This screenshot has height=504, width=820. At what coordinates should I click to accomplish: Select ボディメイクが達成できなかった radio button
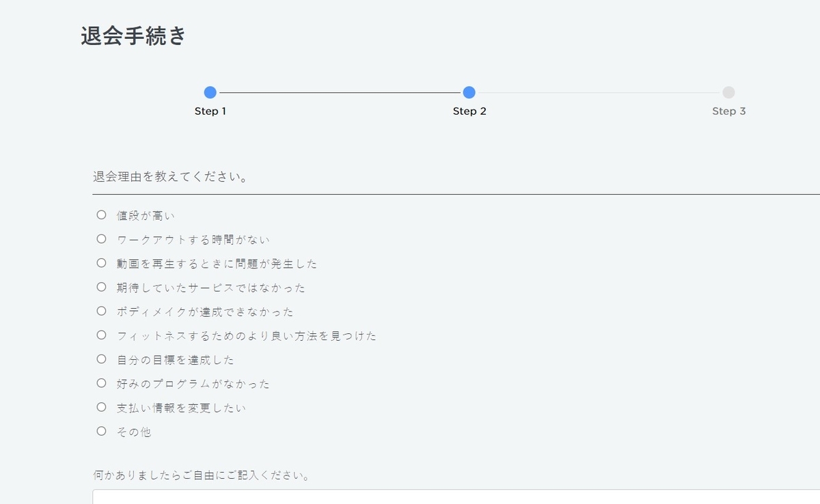(x=101, y=311)
